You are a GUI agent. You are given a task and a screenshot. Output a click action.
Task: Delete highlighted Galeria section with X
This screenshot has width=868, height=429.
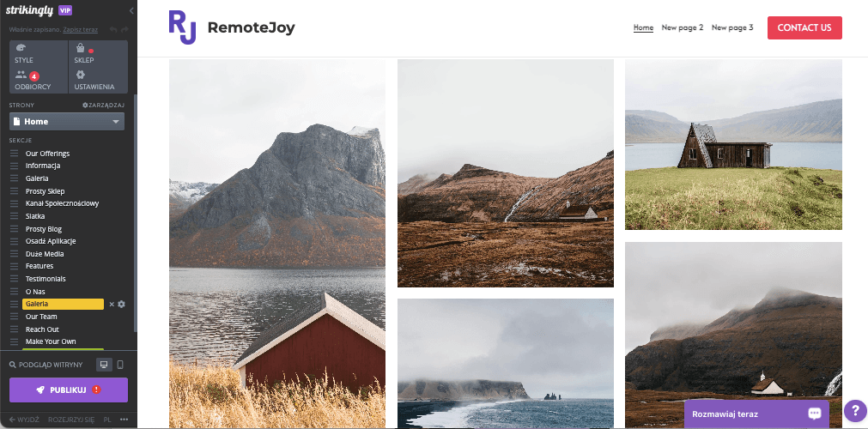pos(112,304)
